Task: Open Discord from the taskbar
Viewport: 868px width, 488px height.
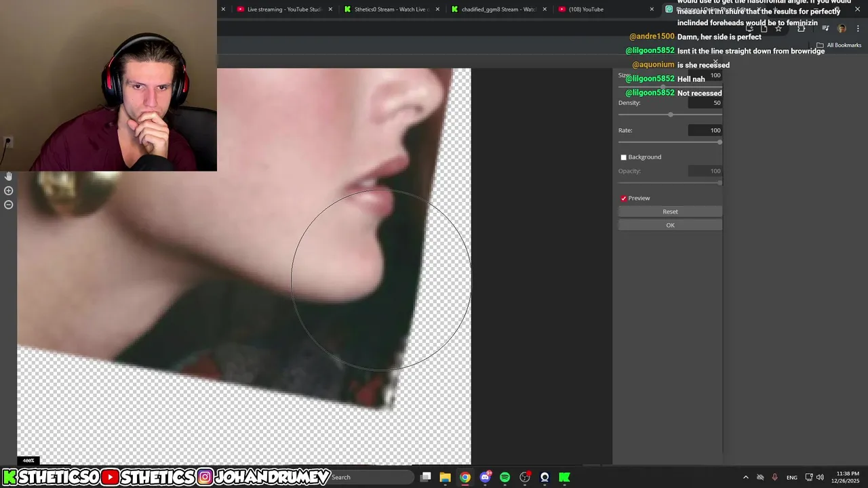Action: point(485,477)
